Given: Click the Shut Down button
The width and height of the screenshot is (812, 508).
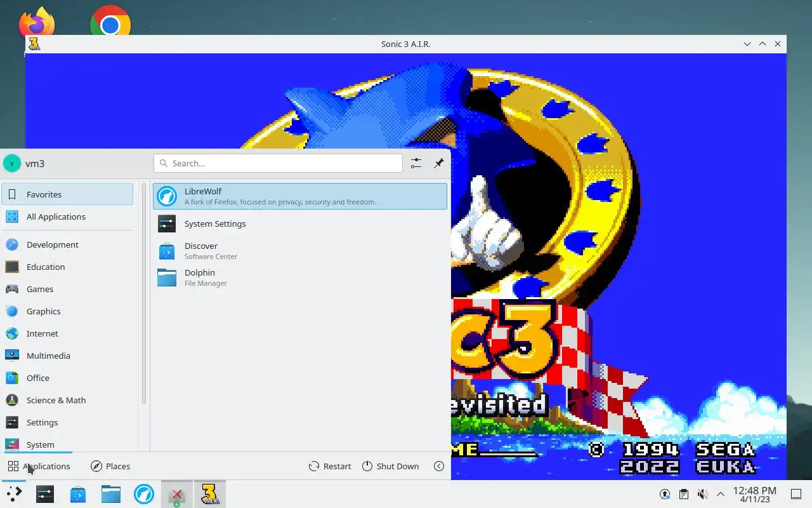Looking at the screenshot, I should [391, 466].
